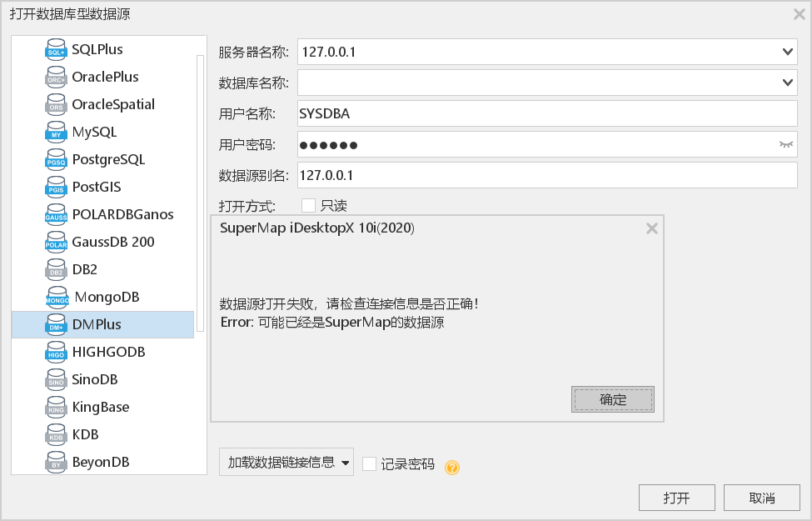Screen dimensions: 812x521
Task: Check the 记录密码 option
Action: point(369,464)
